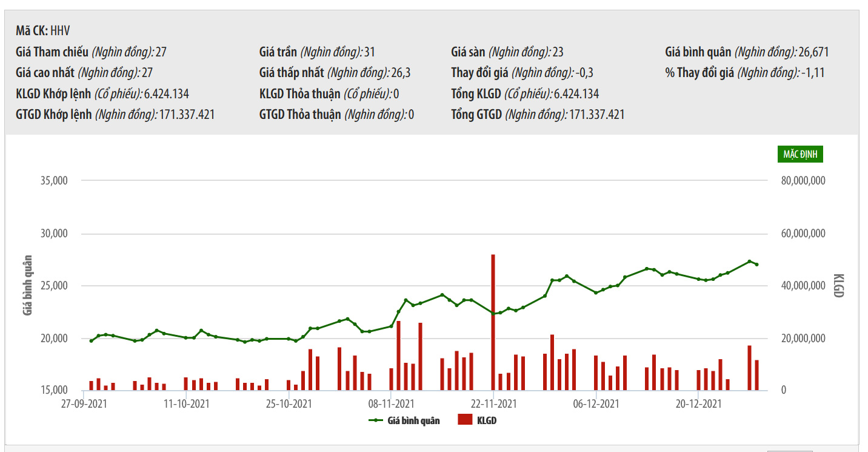868x452 pixels.
Task: Click the vertical Giá bình quân axis title
Action: click(x=27, y=285)
